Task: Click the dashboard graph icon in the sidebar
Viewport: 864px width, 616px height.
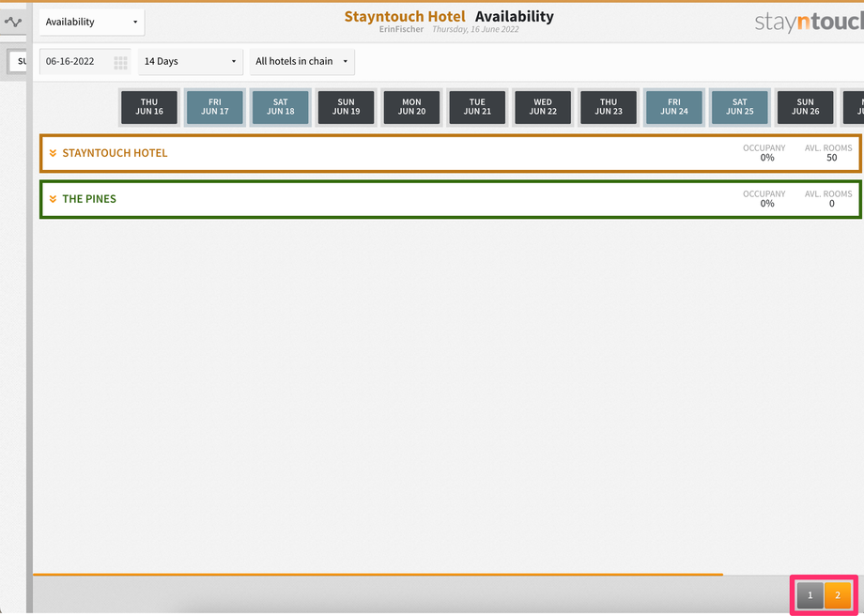Action: [12, 22]
